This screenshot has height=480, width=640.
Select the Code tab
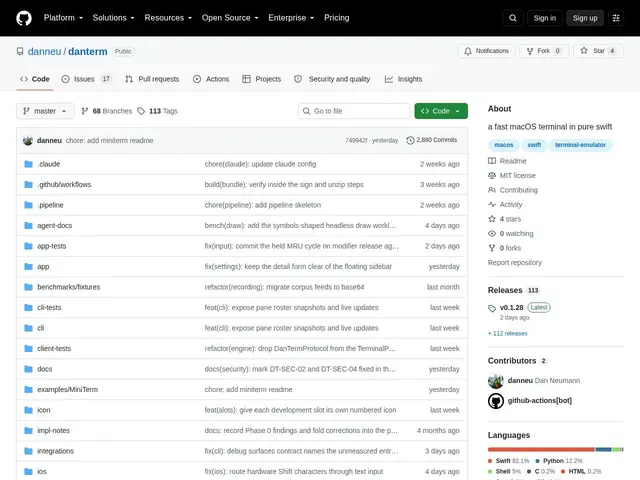(35, 79)
